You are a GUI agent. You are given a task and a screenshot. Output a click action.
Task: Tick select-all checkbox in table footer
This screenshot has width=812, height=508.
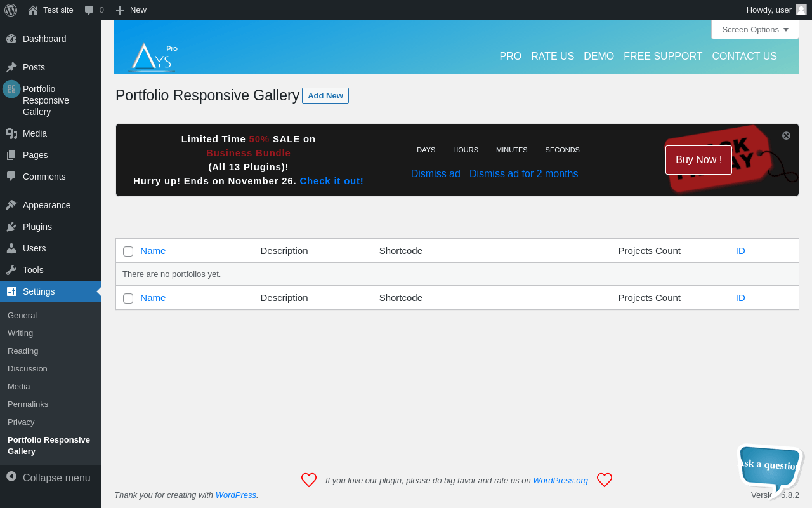tap(128, 298)
